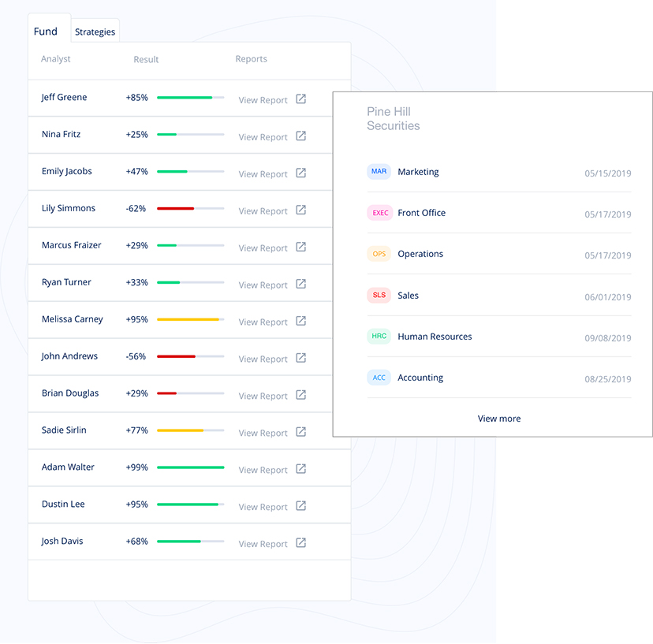The width and height of the screenshot is (653, 644).
Task: Open external report icon for Melissa Carney
Action: [300, 321]
